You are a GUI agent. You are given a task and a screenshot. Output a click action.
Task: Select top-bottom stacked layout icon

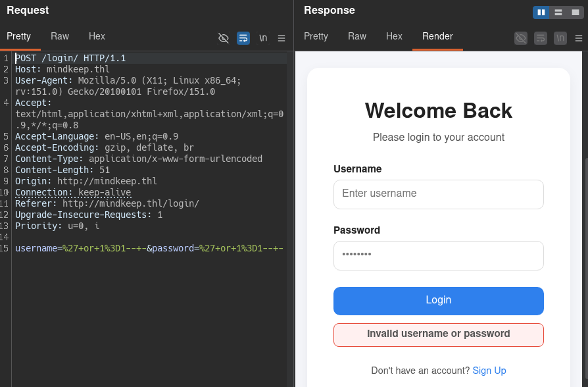click(558, 13)
